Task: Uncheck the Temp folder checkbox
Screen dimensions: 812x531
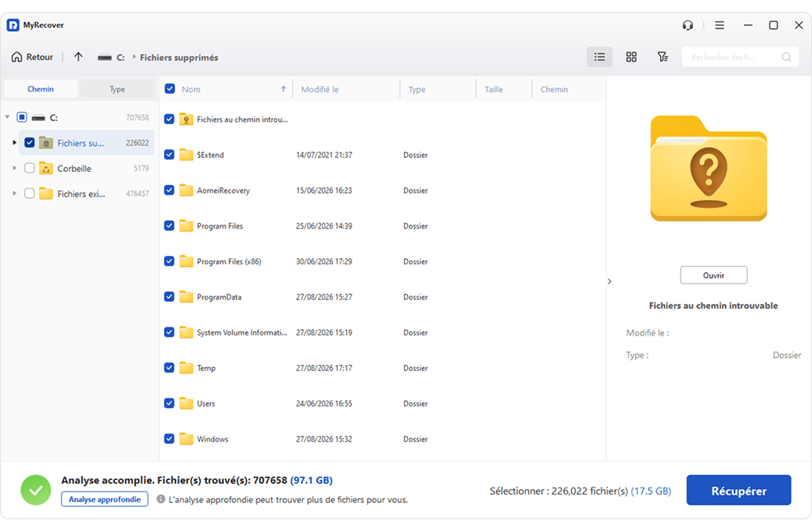Action: coord(169,367)
